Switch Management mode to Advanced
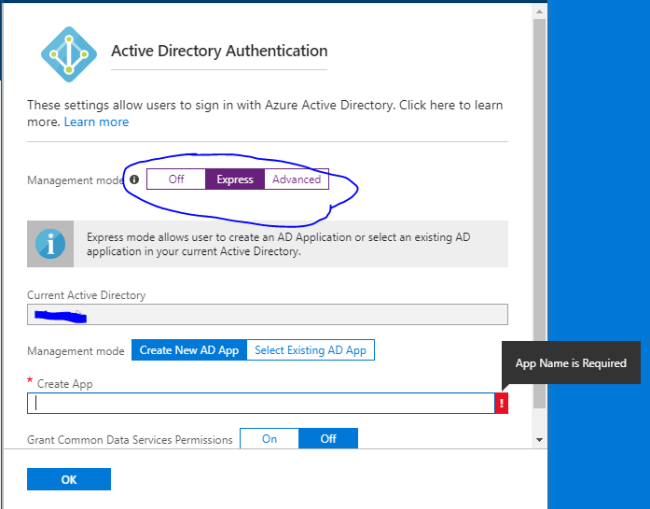This screenshot has width=650, height=509. tap(297, 180)
